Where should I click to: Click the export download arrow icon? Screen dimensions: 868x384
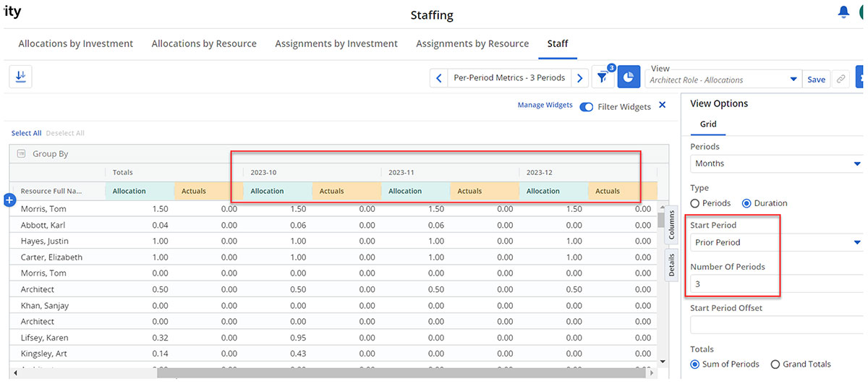coord(20,77)
